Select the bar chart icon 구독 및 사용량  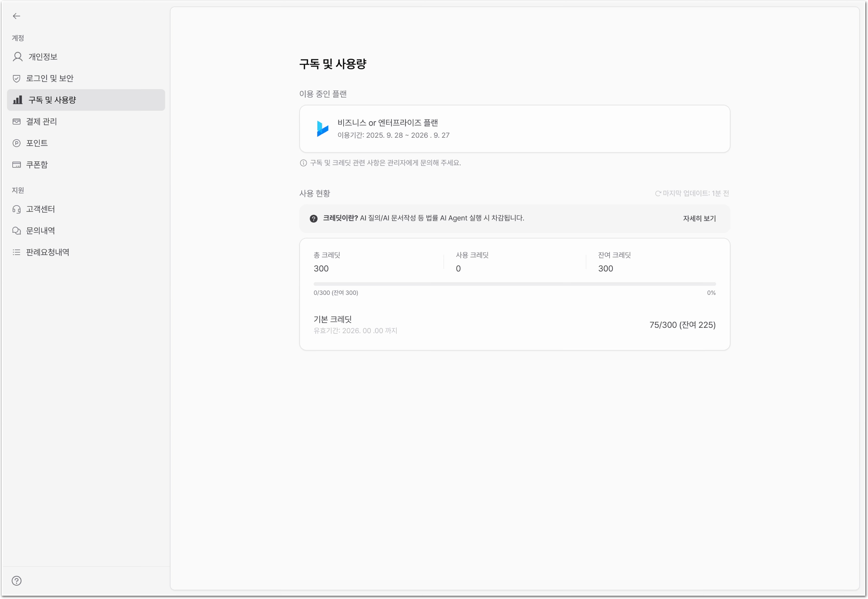click(17, 100)
